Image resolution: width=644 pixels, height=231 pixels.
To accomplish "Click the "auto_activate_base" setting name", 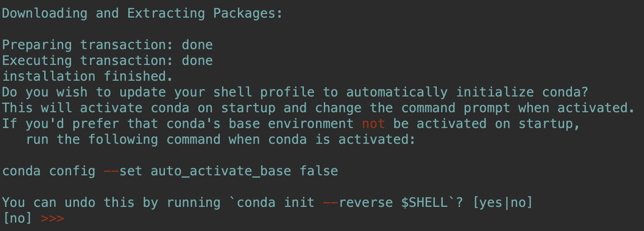I will tap(221, 171).
